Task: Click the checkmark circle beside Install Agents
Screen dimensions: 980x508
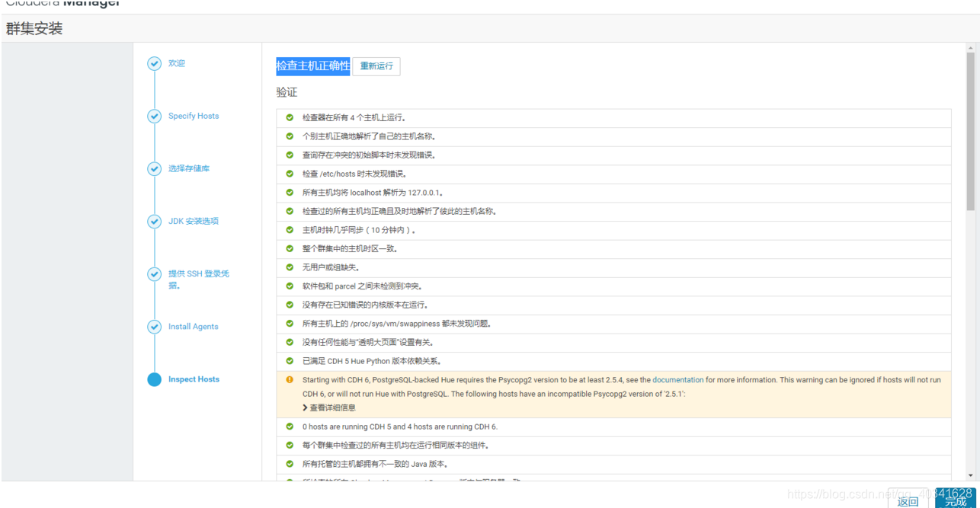Action: coord(155,327)
